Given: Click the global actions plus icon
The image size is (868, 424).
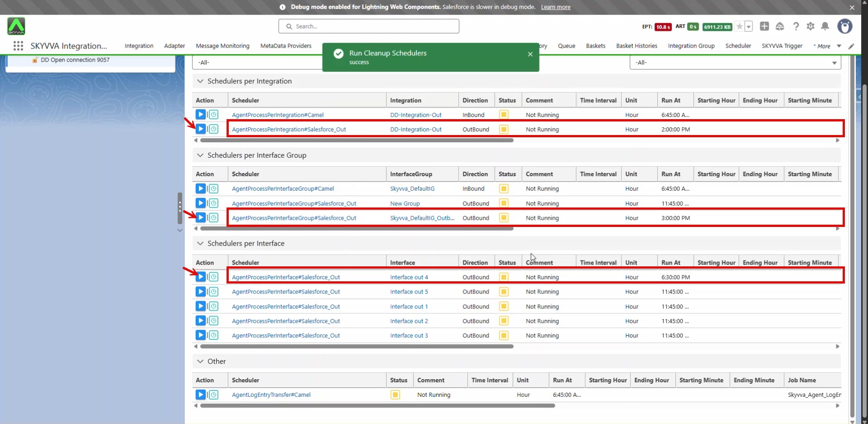Looking at the screenshot, I should [x=764, y=26].
